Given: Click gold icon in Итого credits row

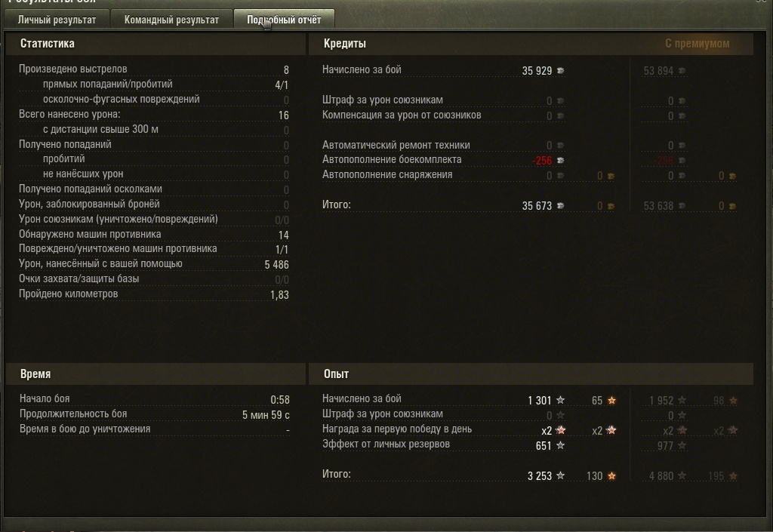Looking at the screenshot, I should [x=611, y=206].
